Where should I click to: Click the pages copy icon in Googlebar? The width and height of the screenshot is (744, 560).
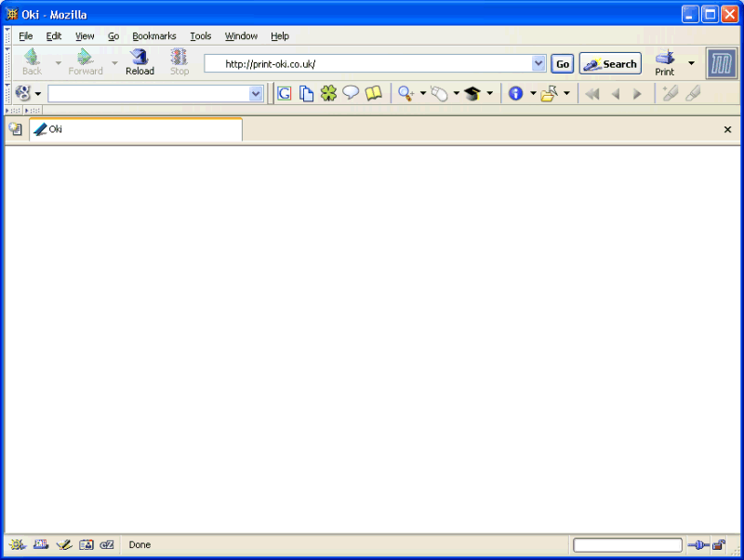307,94
